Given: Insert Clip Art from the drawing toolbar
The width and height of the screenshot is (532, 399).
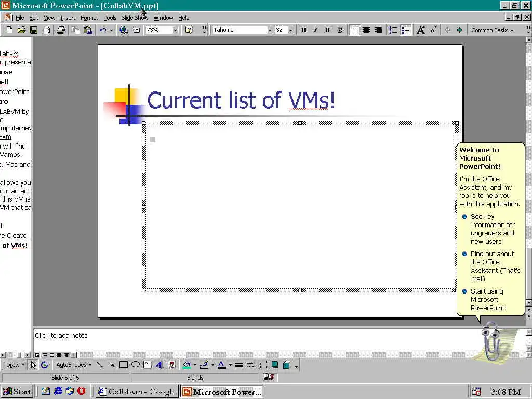Looking at the screenshot, I should (x=172, y=365).
